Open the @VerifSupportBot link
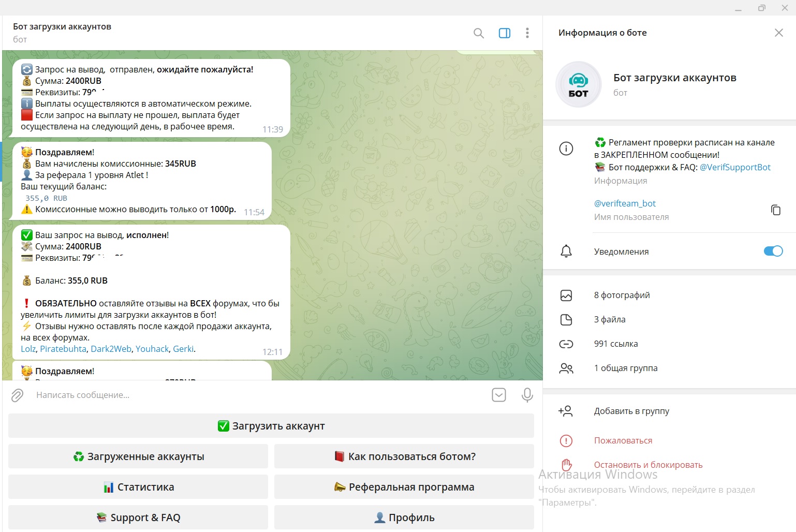The height and width of the screenshot is (532, 796). pos(735,167)
